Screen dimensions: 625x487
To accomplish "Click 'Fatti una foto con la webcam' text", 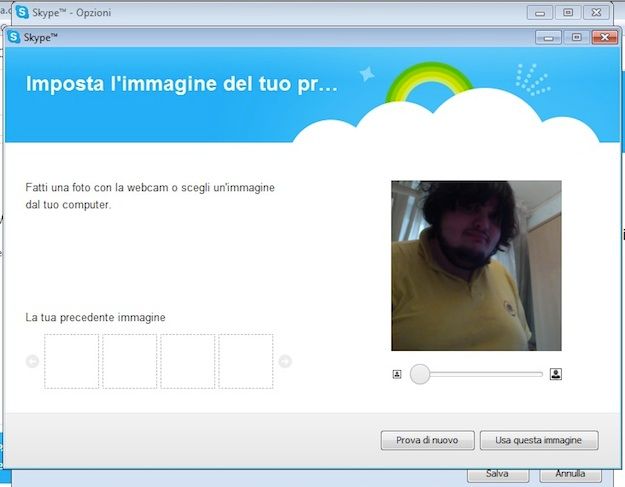I will point(97,187).
